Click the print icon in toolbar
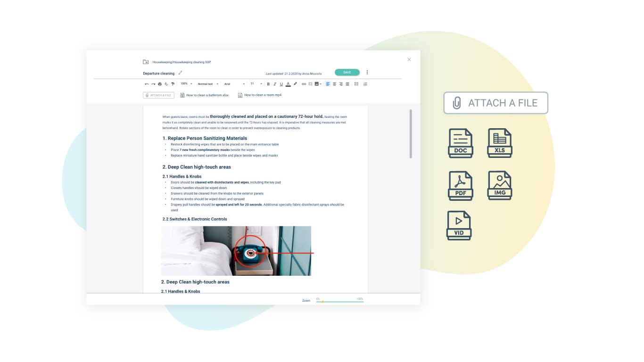 [160, 84]
